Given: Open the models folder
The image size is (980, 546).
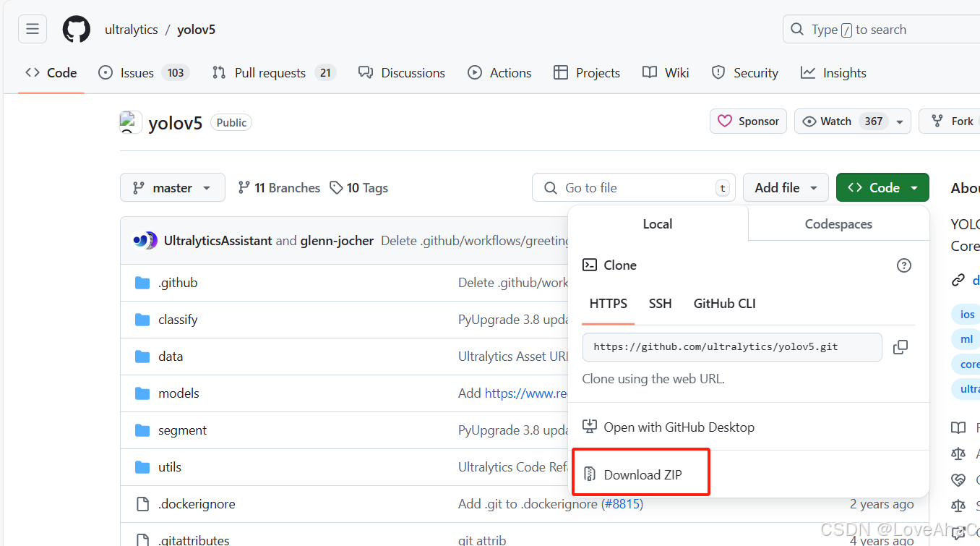Looking at the screenshot, I should pos(179,393).
